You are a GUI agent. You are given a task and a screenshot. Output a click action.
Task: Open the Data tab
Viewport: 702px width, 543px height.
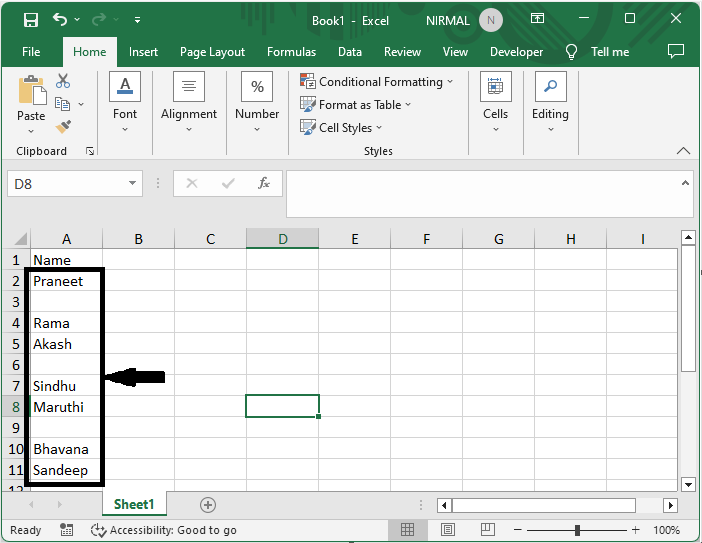pos(350,52)
